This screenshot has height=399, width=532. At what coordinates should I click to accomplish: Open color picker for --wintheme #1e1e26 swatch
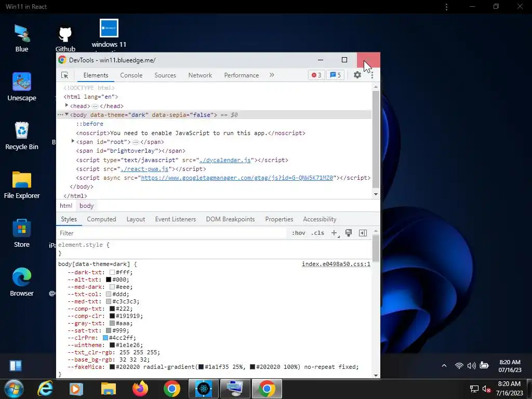[x=112, y=345]
